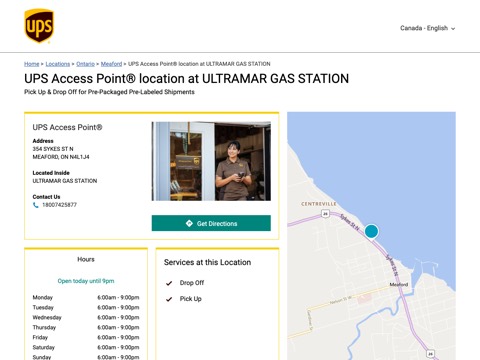
Task: Select the Saturday hours row
Action: pos(86,347)
